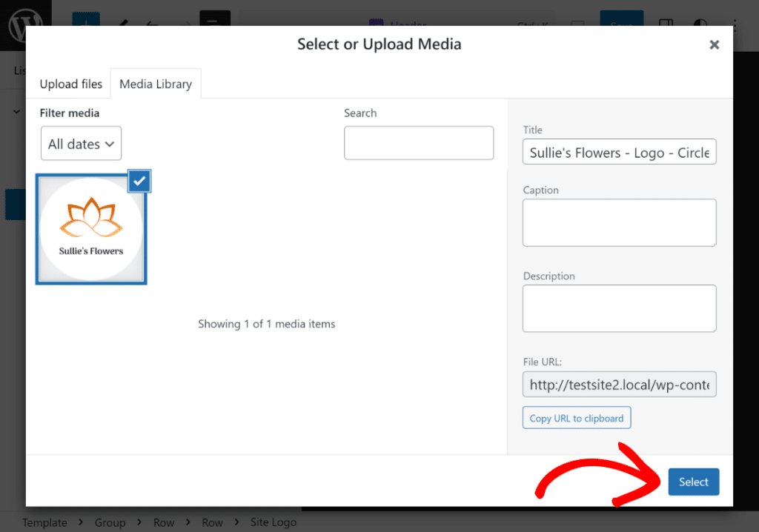Screen dimensions: 759x532
Task: Click inside the Search field
Action: pyautogui.click(x=419, y=142)
